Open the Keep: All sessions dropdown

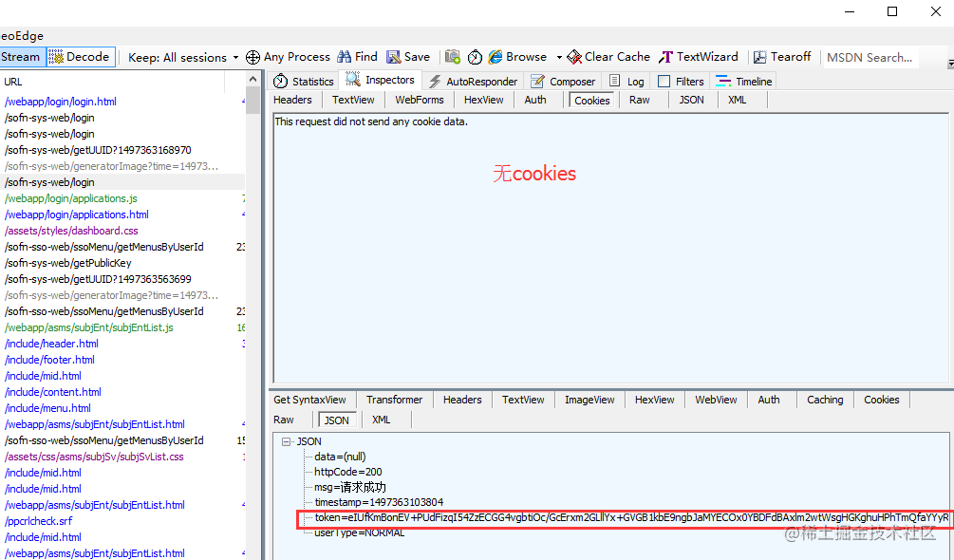(183, 57)
